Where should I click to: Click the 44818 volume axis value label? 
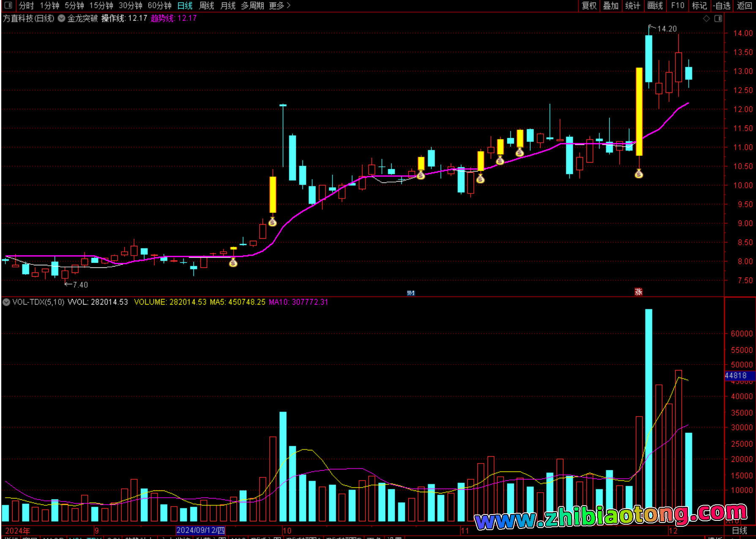pos(736,376)
